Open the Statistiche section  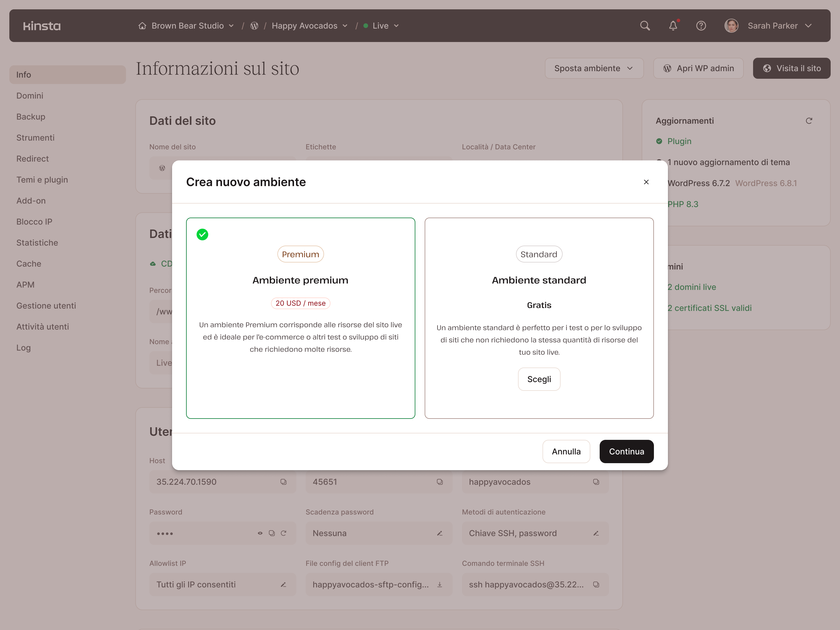click(x=37, y=242)
